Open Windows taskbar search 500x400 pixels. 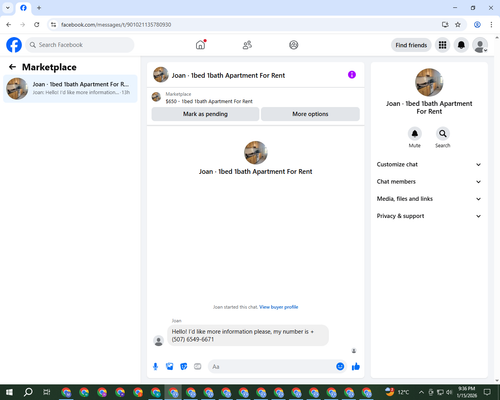click(28, 392)
